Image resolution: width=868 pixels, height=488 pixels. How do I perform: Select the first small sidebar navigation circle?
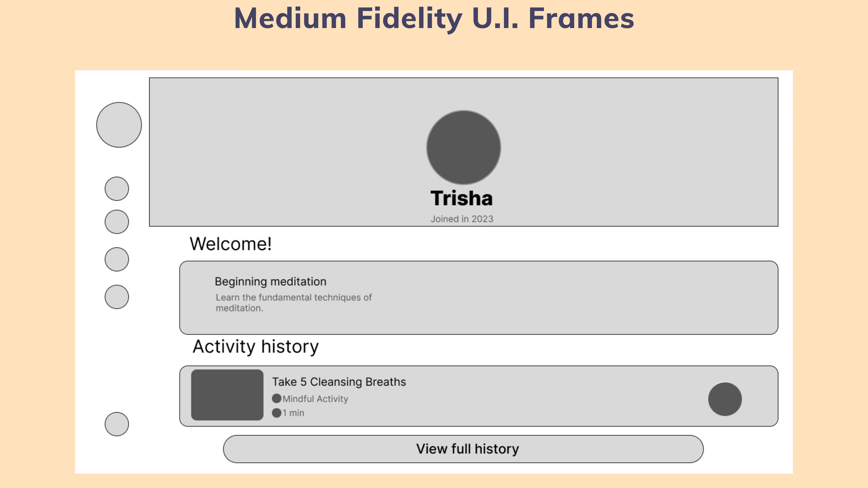(x=117, y=189)
